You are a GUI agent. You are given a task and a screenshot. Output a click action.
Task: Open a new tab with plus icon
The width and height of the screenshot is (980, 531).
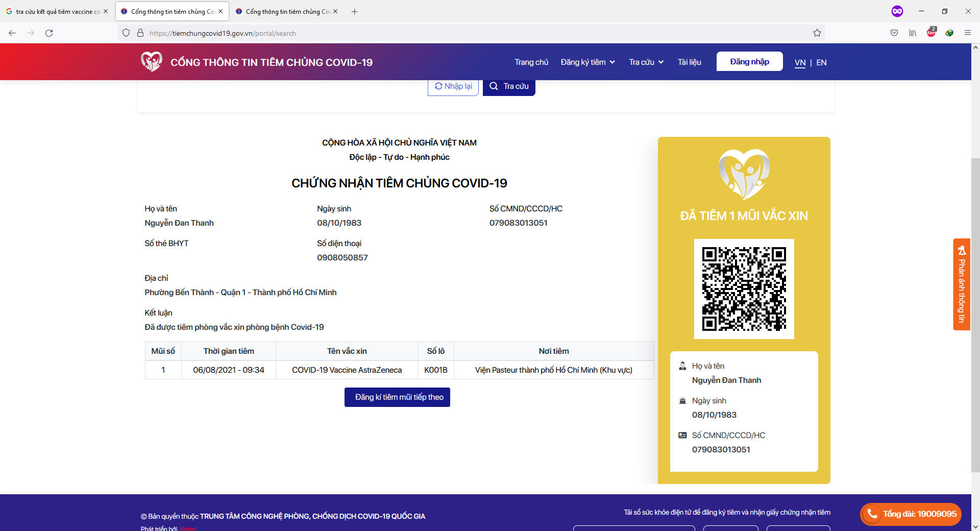click(x=355, y=11)
